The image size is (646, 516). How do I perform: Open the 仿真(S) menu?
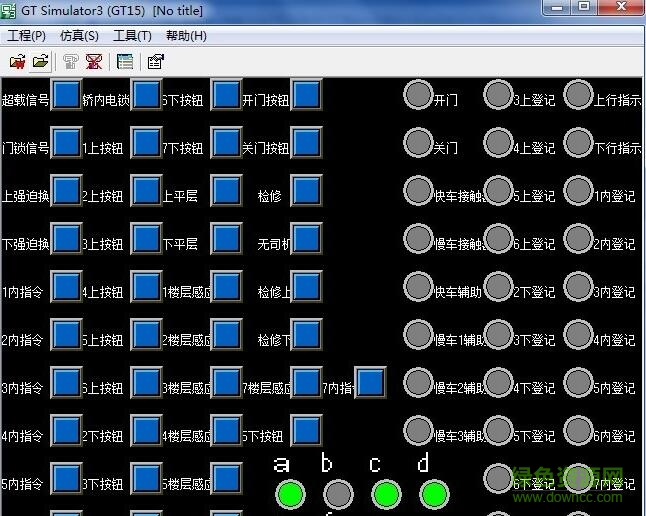[x=79, y=36]
